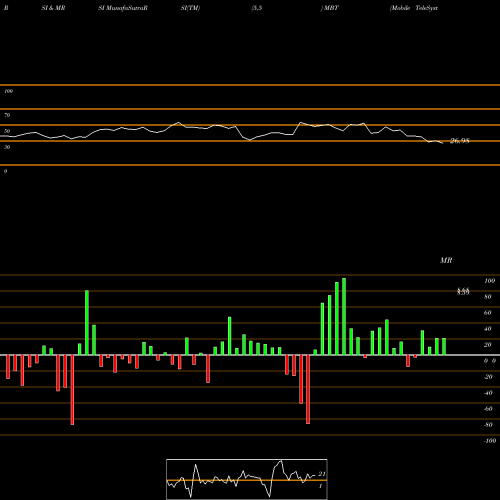
Task: Click the 70 level label on RSI axis
Action: [x=7, y=115]
